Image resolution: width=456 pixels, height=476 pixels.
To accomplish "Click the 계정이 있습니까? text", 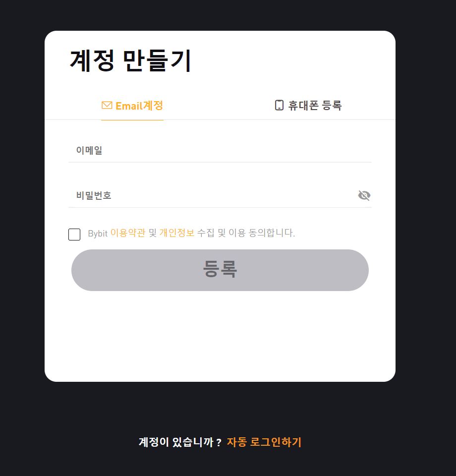I will 180,442.
